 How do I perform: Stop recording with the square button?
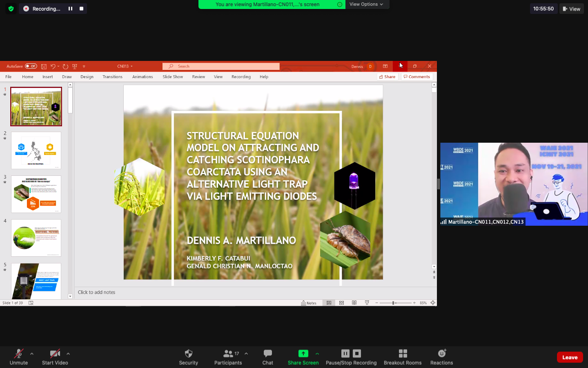click(81, 9)
